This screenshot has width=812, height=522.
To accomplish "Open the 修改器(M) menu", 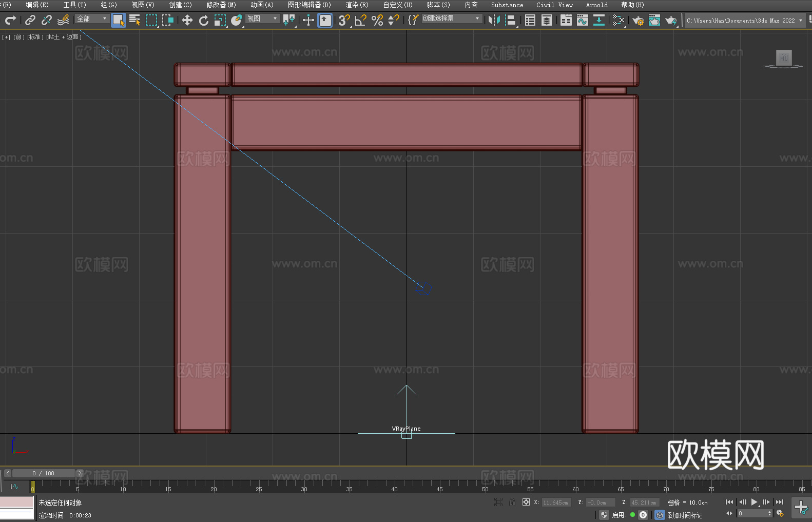I will pos(221,5).
